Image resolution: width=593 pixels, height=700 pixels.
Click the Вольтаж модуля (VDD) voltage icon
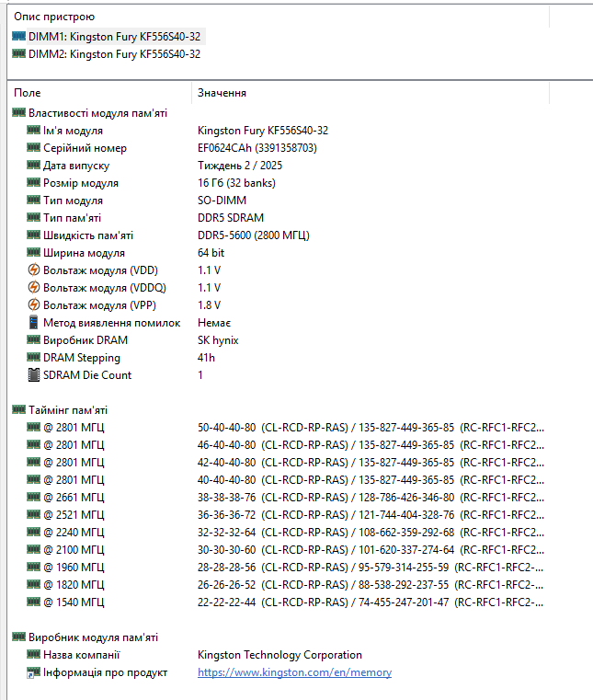34,270
